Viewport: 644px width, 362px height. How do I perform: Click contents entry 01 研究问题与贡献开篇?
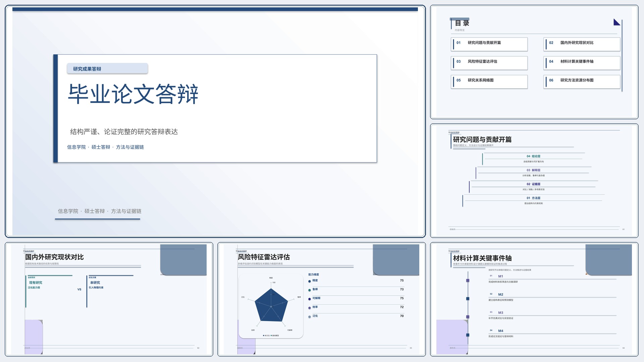point(489,44)
